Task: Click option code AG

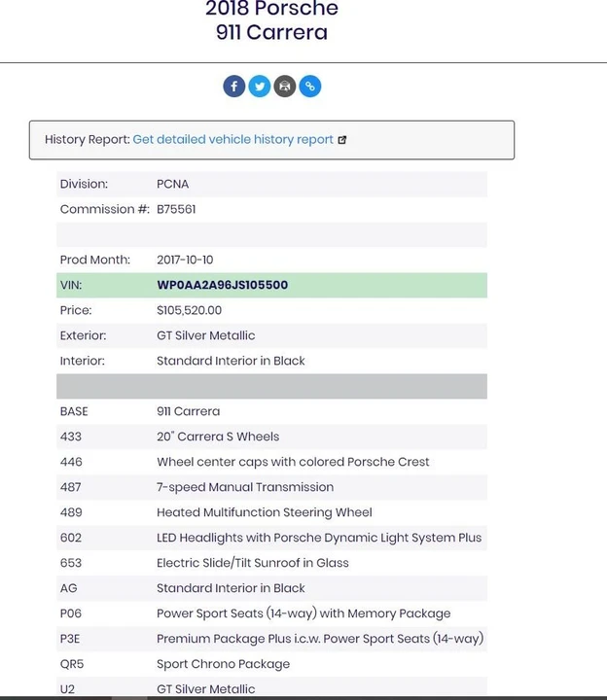Action: (x=68, y=588)
